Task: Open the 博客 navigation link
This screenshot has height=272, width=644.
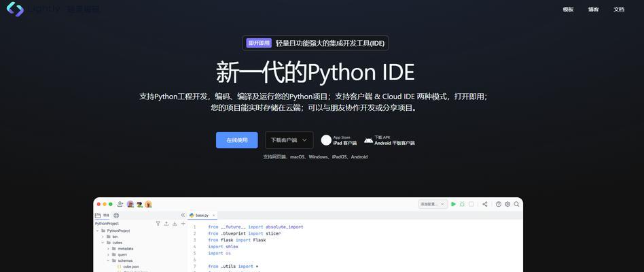Action: (594, 10)
